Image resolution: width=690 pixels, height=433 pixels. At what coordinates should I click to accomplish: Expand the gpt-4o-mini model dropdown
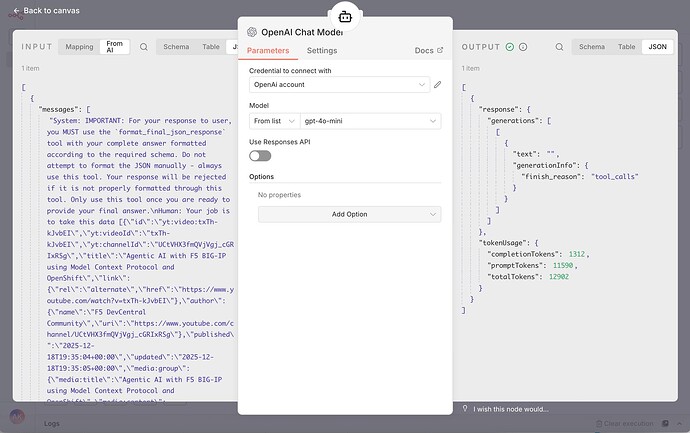369,121
